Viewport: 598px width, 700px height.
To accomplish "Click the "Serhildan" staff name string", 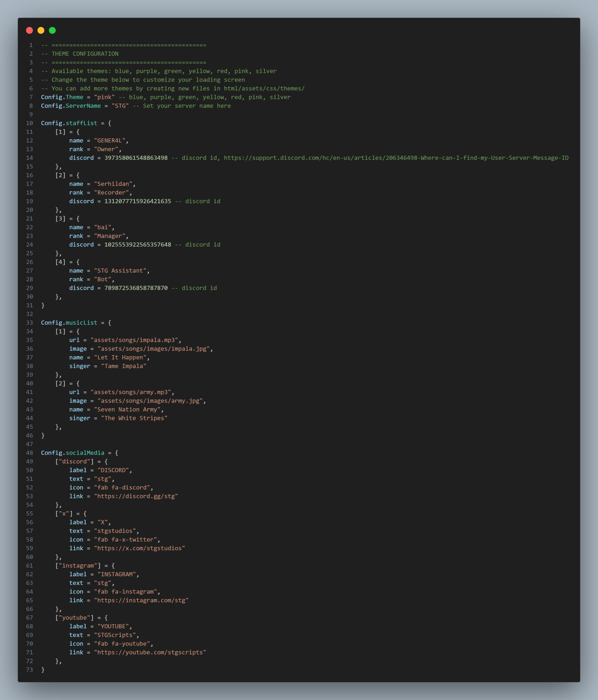I will pos(113,184).
